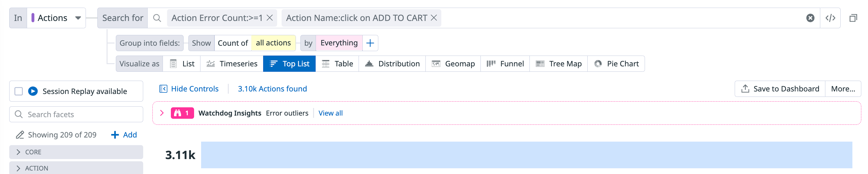Toggle the Session Replay available checkbox
Image resolution: width=868 pixels, height=174 pixels.
(19, 91)
